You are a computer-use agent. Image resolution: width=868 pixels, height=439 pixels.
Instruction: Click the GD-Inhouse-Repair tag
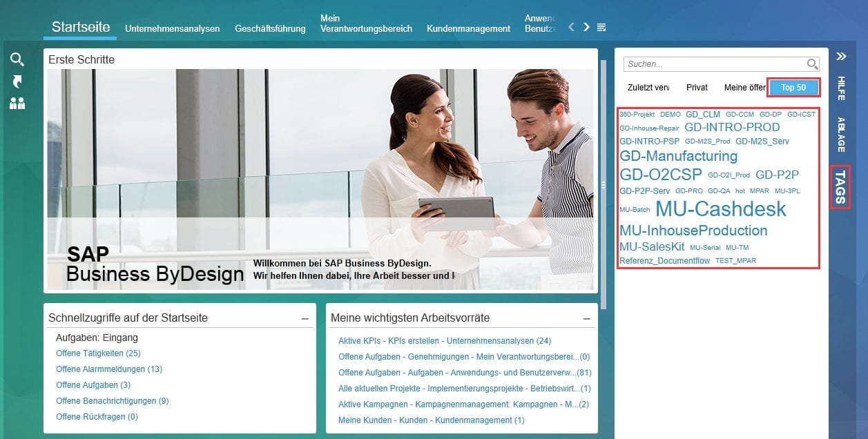[649, 128]
